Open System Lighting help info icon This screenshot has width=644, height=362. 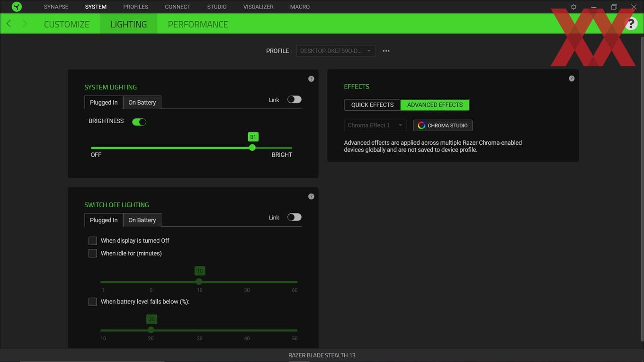(311, 79)
